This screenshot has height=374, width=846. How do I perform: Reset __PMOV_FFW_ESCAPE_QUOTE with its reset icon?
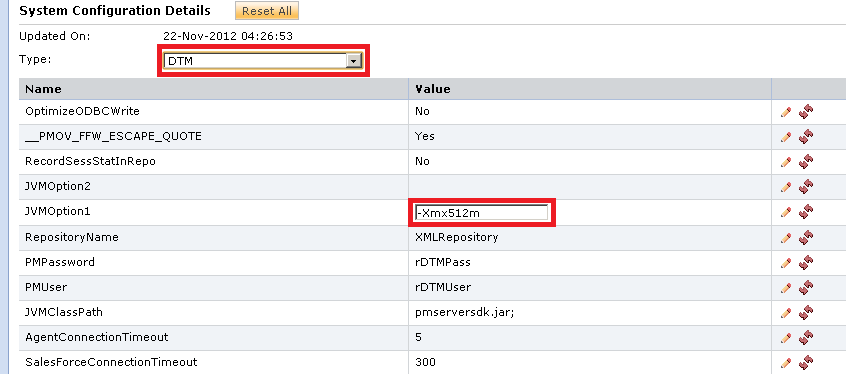click(x=806, y=137)
